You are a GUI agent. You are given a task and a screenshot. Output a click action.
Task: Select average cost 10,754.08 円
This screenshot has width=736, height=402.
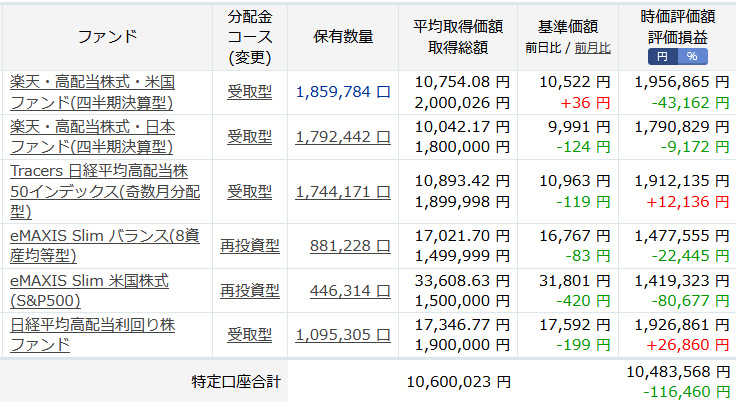(462, 82)
